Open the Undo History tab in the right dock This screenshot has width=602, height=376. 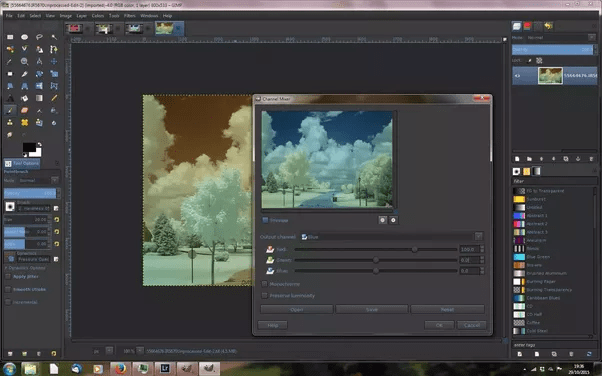[548, 26]
